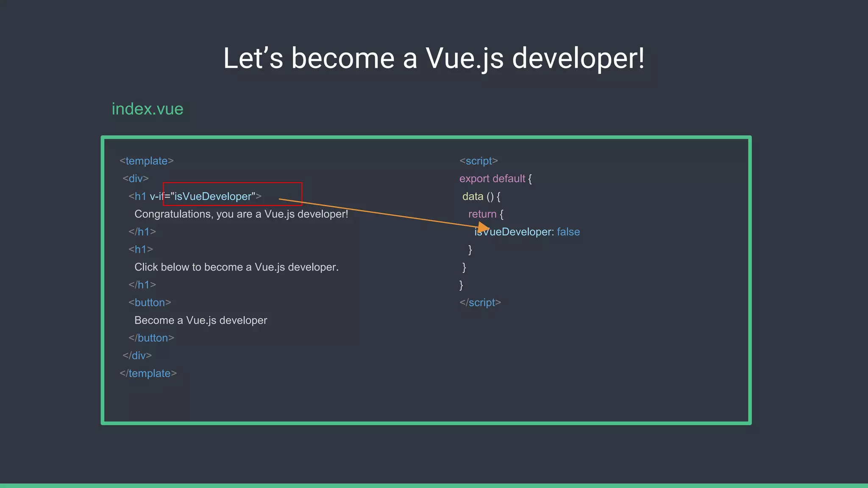Click the 'export default {' line
The height and width of the screenshot is (488, 868).
coord(495,179)
